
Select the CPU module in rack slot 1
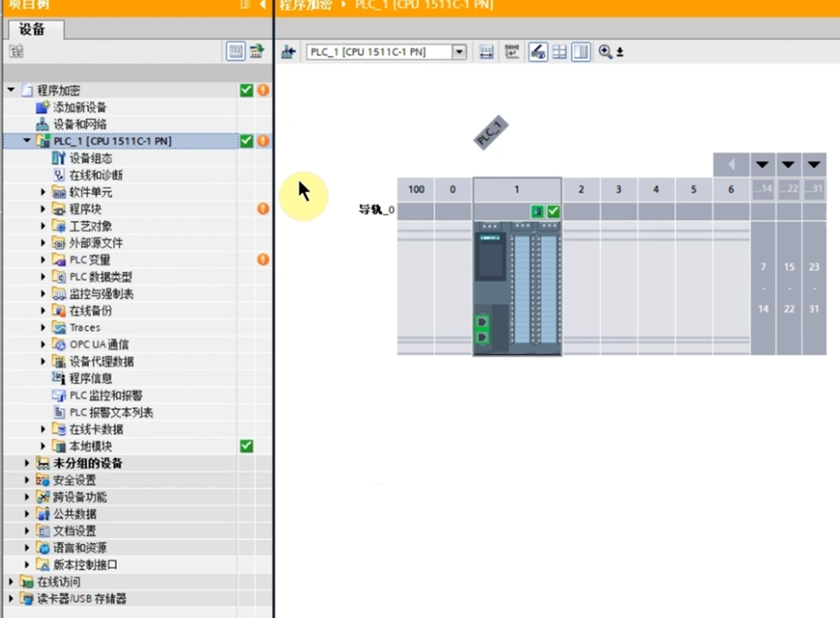tap(516, 285)
